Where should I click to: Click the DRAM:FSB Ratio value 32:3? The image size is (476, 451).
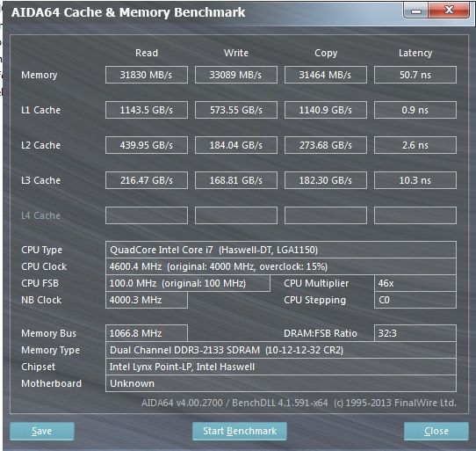(x=415, y=333)
